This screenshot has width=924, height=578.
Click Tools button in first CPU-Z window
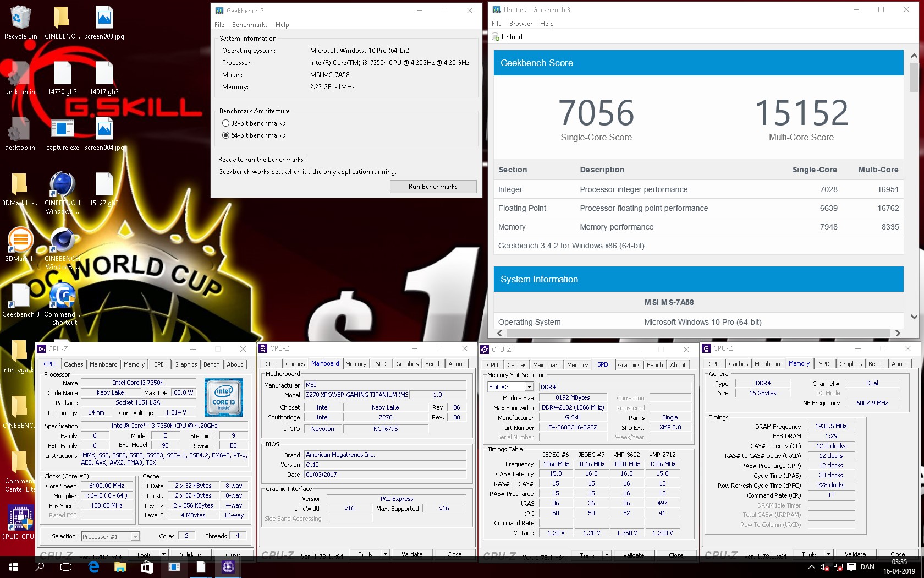pos(144,554)
